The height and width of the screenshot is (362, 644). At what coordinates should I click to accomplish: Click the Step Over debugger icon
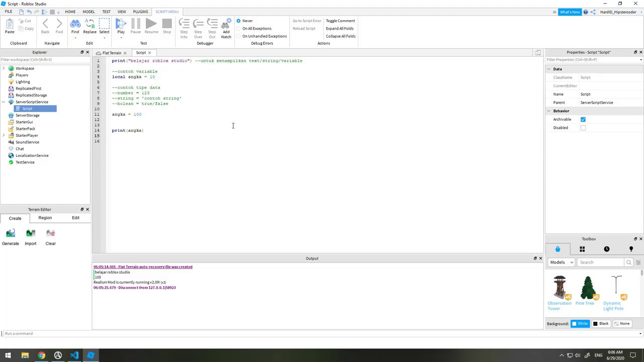click(x=198, y=23)
